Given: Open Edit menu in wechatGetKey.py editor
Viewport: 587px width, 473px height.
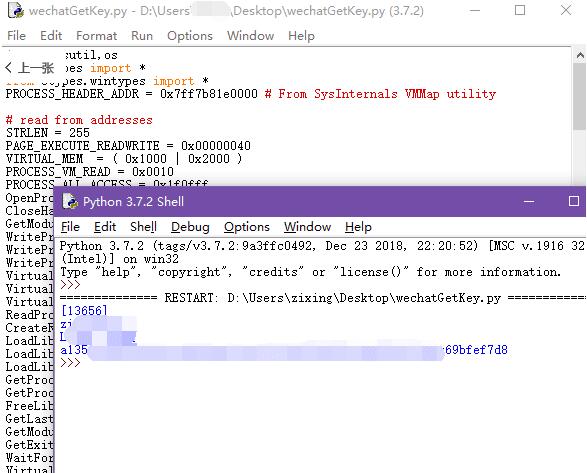Looking at the screenshot, I should pyautogui.click(x=51, y=36).
